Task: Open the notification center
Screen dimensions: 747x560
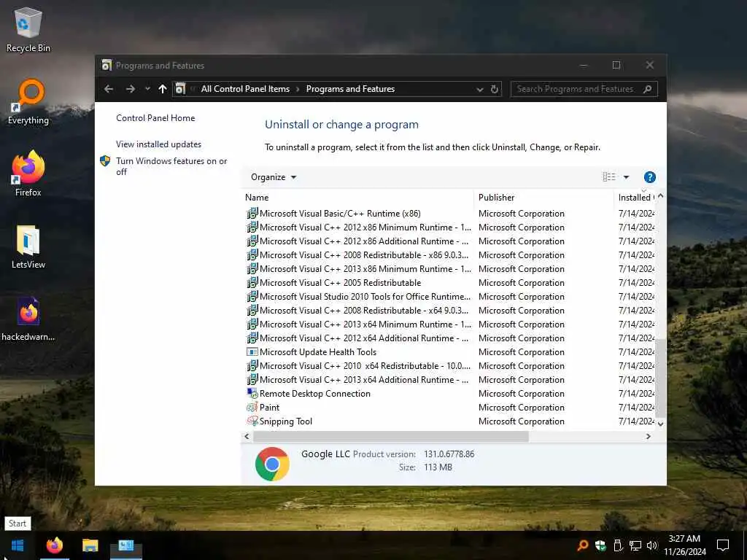Action: [723, 545]
